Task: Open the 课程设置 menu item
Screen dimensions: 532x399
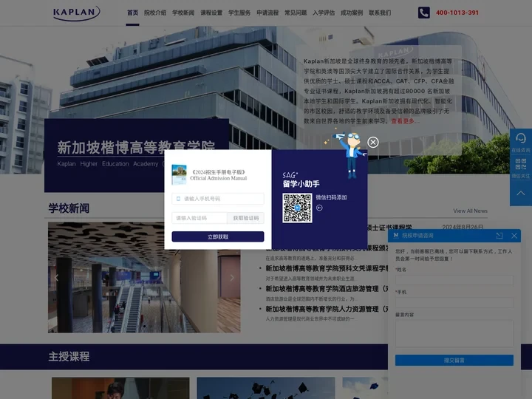Action: coord(211,13)
